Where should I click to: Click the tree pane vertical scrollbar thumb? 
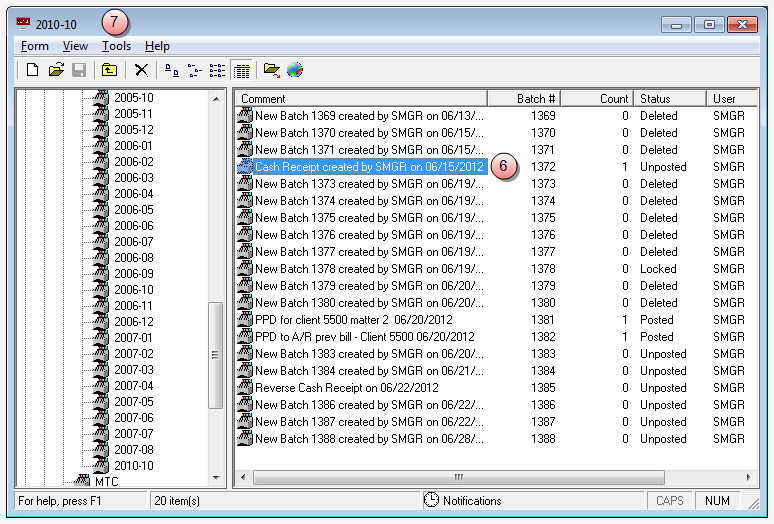[x=215, y=355]
